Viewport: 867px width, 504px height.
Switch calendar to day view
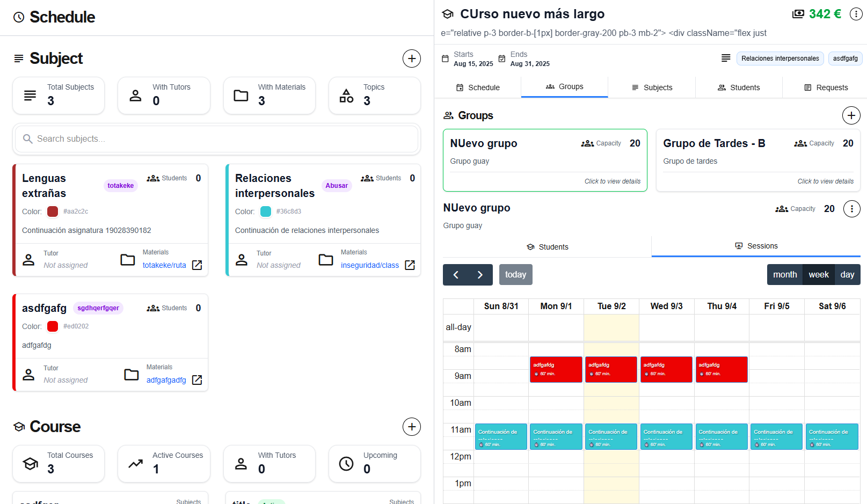click(847, 275)
